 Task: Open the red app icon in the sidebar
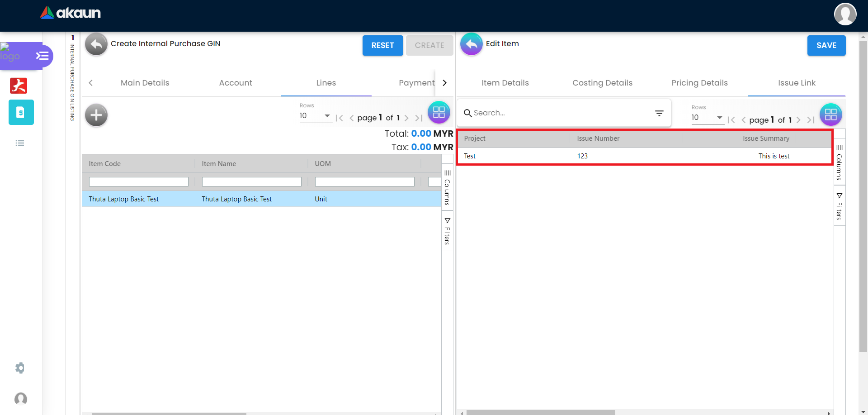pos(19,86)
